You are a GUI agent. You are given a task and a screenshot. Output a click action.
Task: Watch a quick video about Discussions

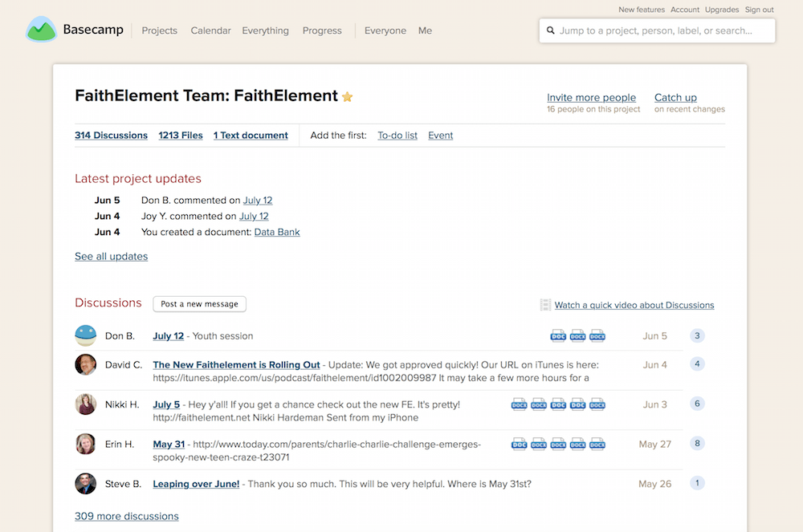(634, 305)
